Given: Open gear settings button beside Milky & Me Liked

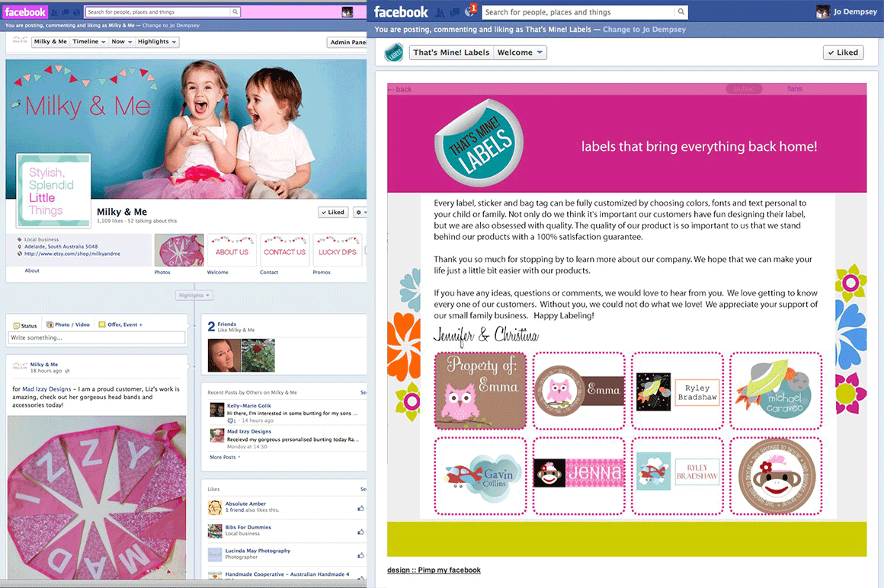Looking at the screenshot, I should tap(359, 213).
